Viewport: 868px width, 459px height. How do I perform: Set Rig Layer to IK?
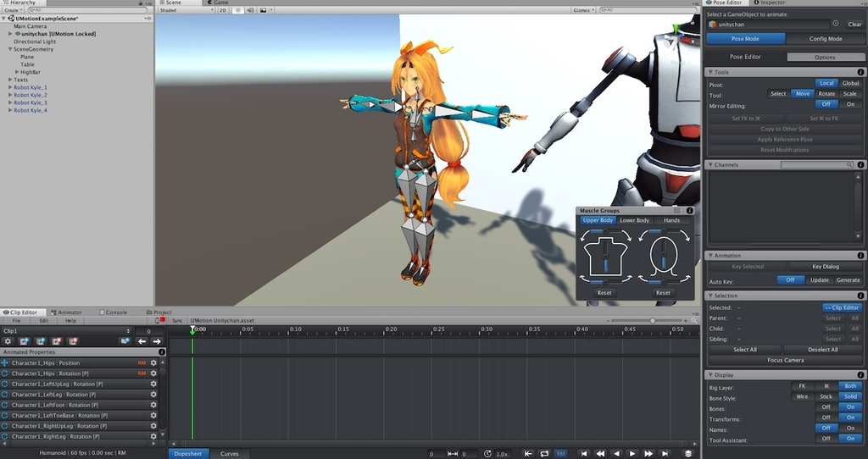coord(826,386)
